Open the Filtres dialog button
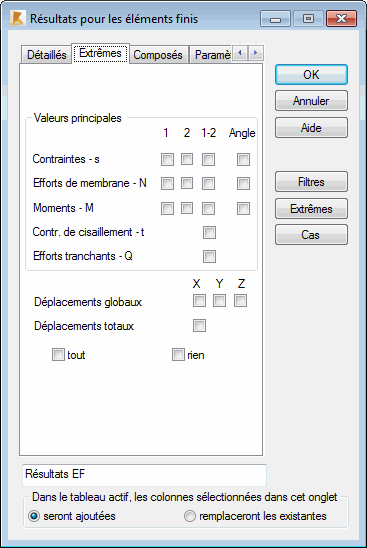Screen dimensions: 367x548 click(311, 182)
